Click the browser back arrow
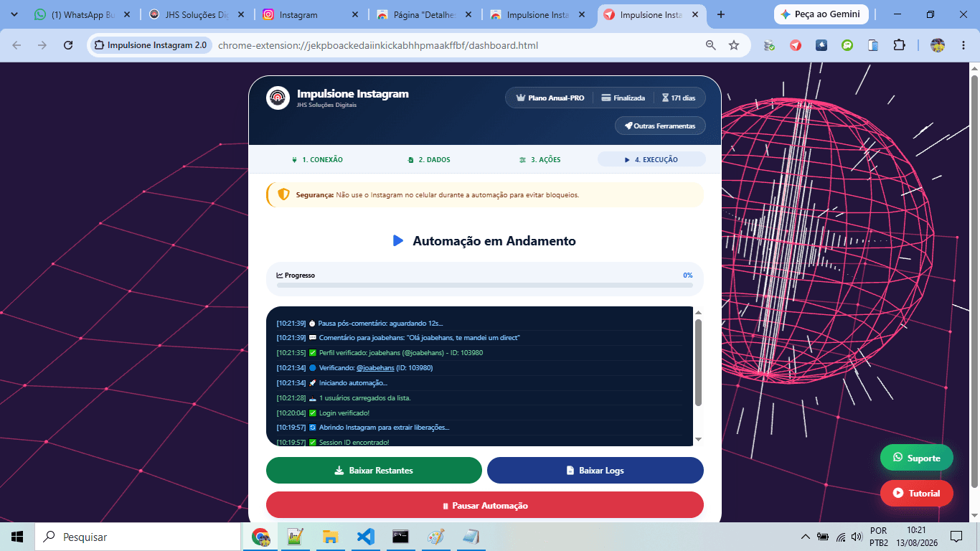Viewport: 980px width, 551px height. (17, 45)
